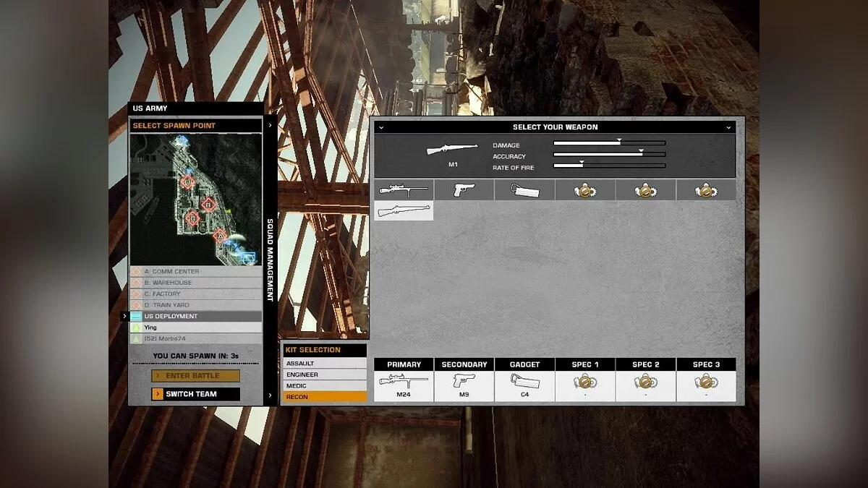Click the Switch Team button
This screenshot has height=488, width=868.
click(x=195, y=394)
